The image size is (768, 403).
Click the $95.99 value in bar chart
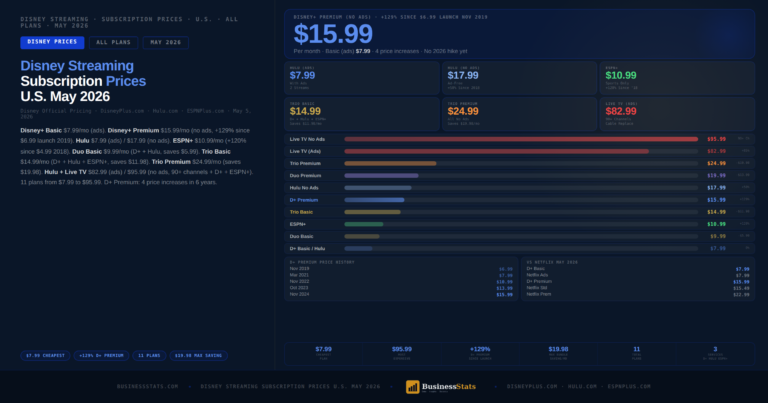point(716,140)
